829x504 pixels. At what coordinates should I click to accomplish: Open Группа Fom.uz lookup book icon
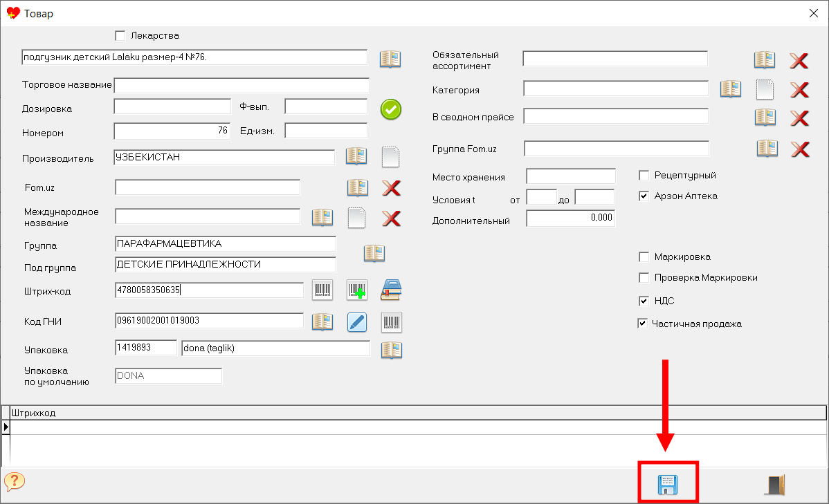pos(767,149)
